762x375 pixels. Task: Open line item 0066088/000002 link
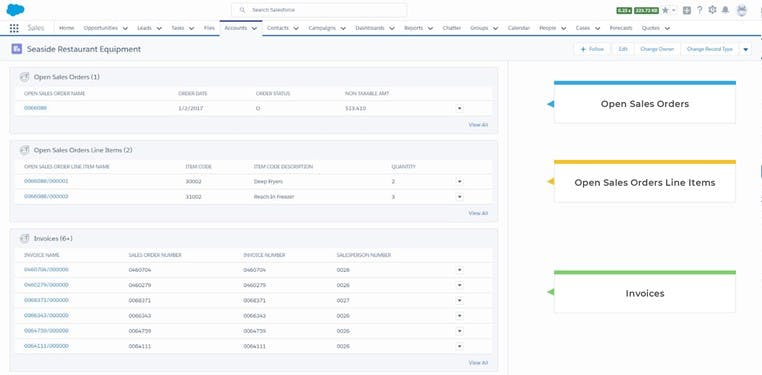tap(46, 197)
